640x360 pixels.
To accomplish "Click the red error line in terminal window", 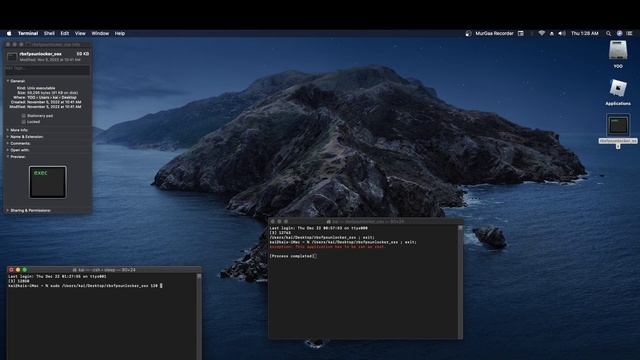I will click(327, 247).
